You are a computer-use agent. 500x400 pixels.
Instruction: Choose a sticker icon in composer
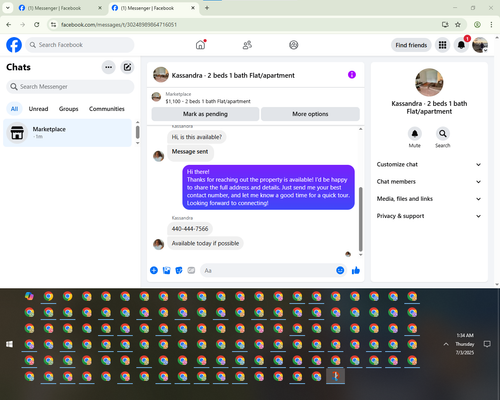[x=179, y=270]
